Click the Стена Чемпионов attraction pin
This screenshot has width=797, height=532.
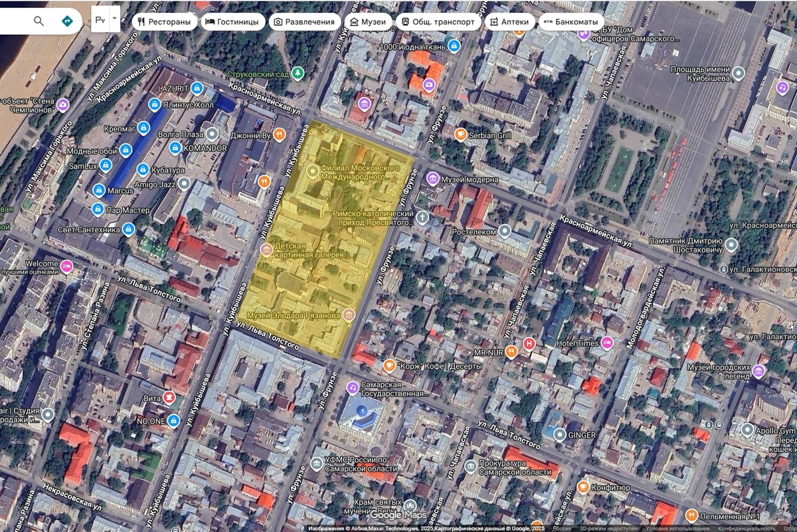click(x=62, y=104)
